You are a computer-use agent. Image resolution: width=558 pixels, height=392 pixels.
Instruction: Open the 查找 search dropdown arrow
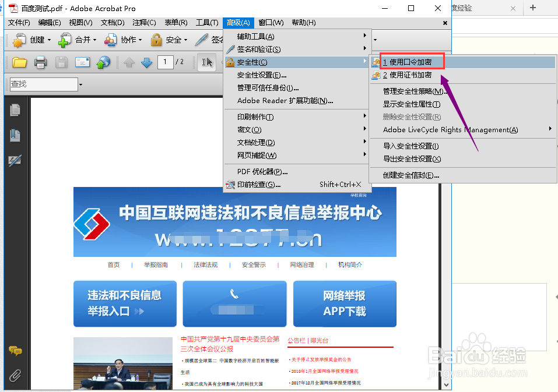click(x=82, y=84)
